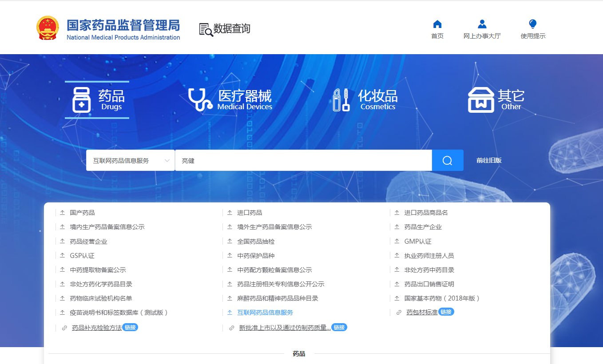The height and width of the screenshot is (364, 603).
Task: Click upload icon beside GMP认证
Action: [x=397, y=241]
